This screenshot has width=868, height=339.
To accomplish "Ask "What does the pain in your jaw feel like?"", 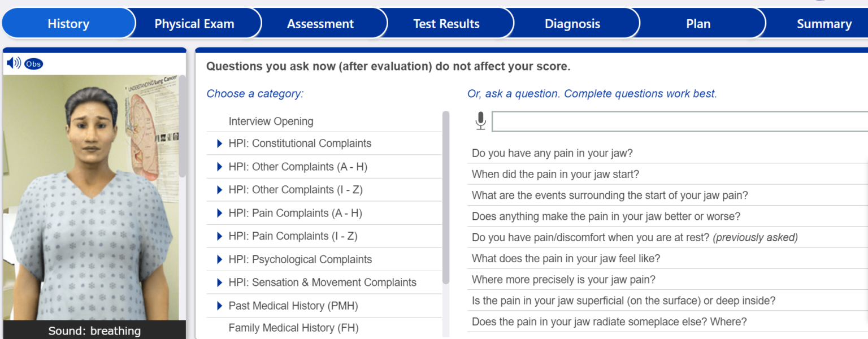I will (566, 259).
